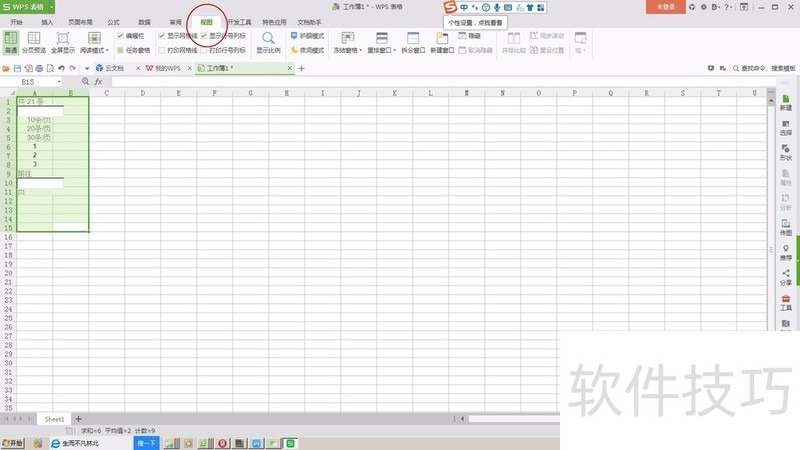Close the 工作簿1 document tab
The width and height of the screenshot is (800, 450).
(290, 68)
